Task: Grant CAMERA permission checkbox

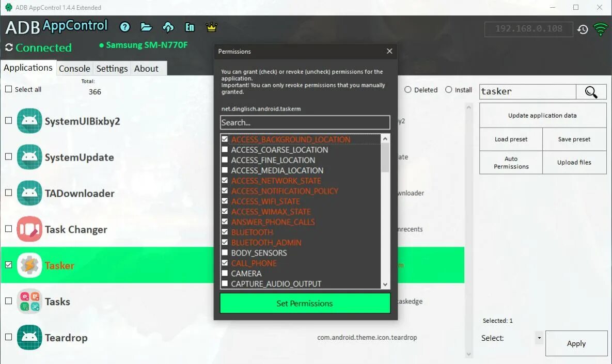Action: click(225, 273)
